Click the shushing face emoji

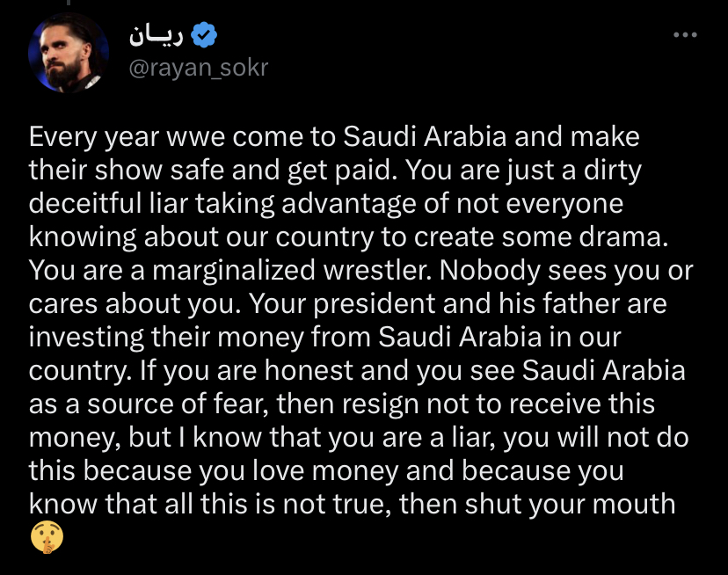click(47, 537)
